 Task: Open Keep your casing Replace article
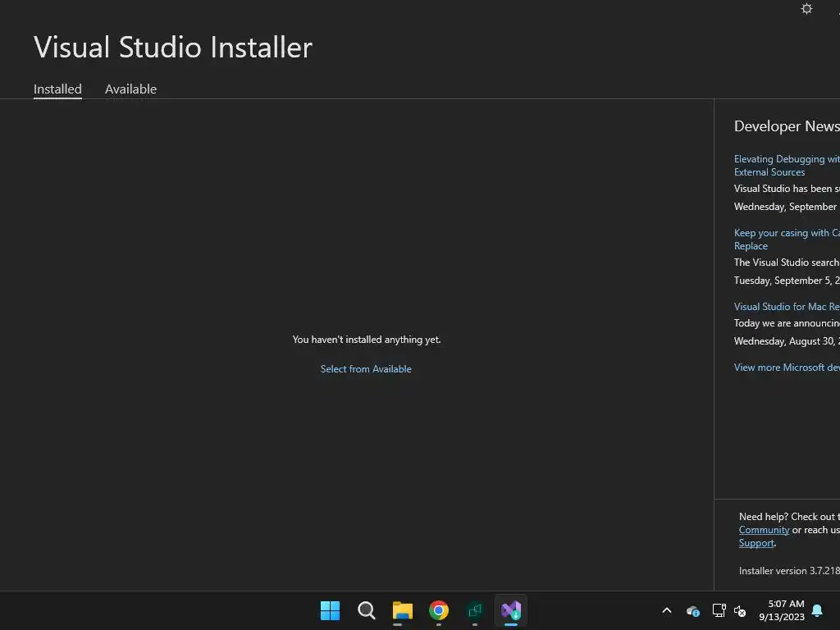[787, 239]
